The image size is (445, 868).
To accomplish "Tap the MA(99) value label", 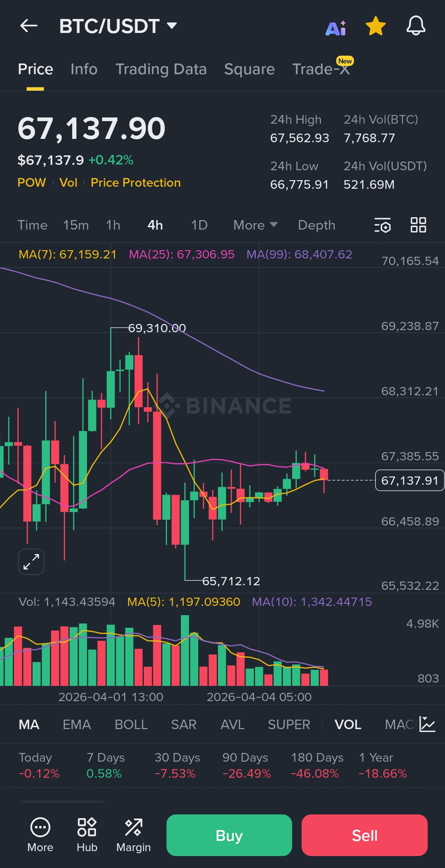I will pos(300,254).
